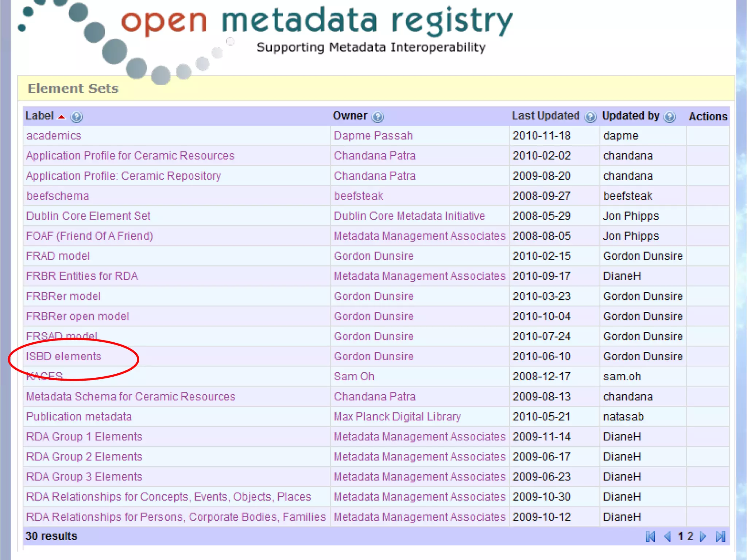The image size is (747, 560).
Task: Click help icon beside Updated by header
Action: pyautogui.click(x=669, y=117)
